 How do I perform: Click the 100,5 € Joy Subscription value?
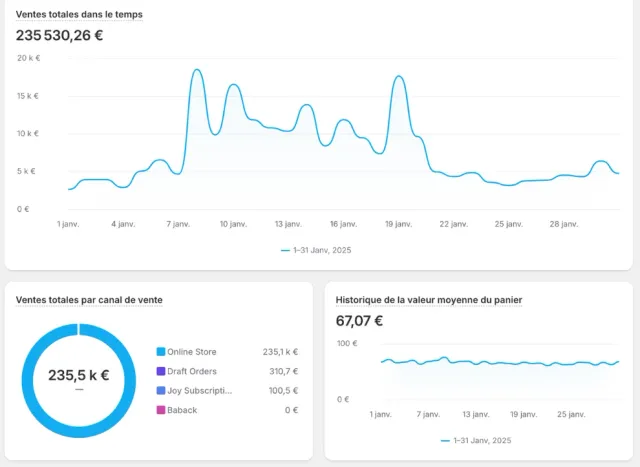point(284,391)
